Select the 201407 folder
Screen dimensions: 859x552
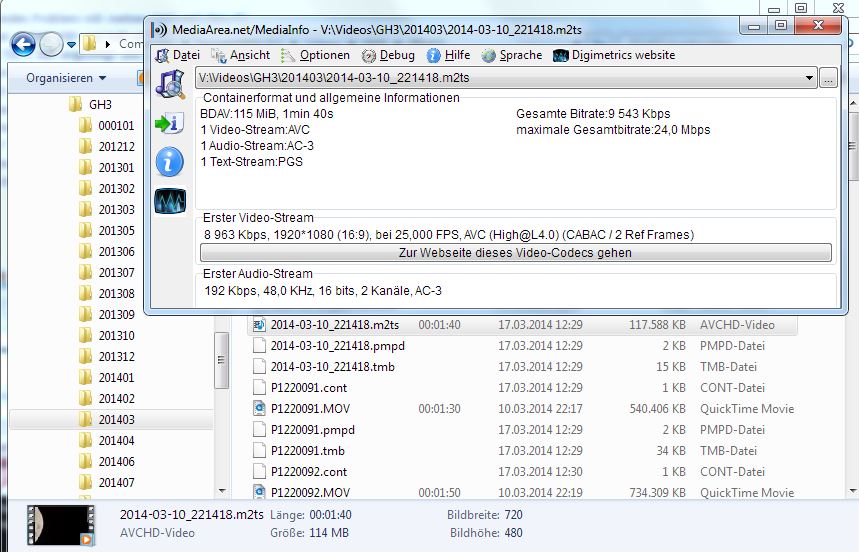tap(107, 482)
